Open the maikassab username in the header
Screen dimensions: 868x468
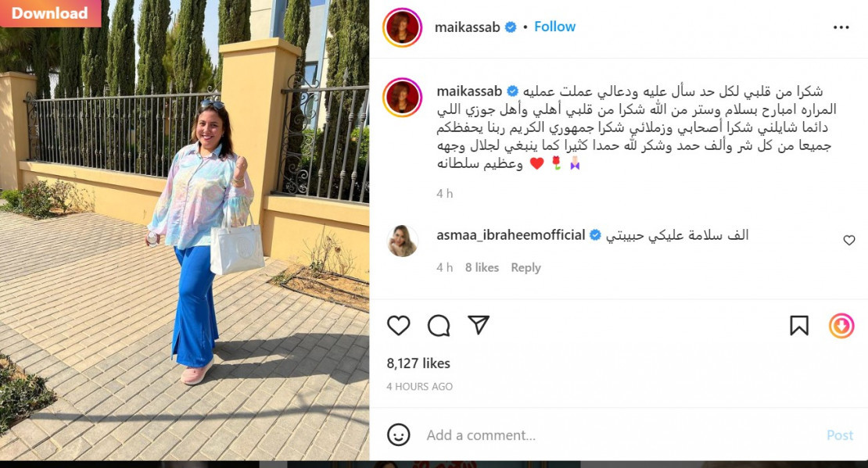pos(467,27)
